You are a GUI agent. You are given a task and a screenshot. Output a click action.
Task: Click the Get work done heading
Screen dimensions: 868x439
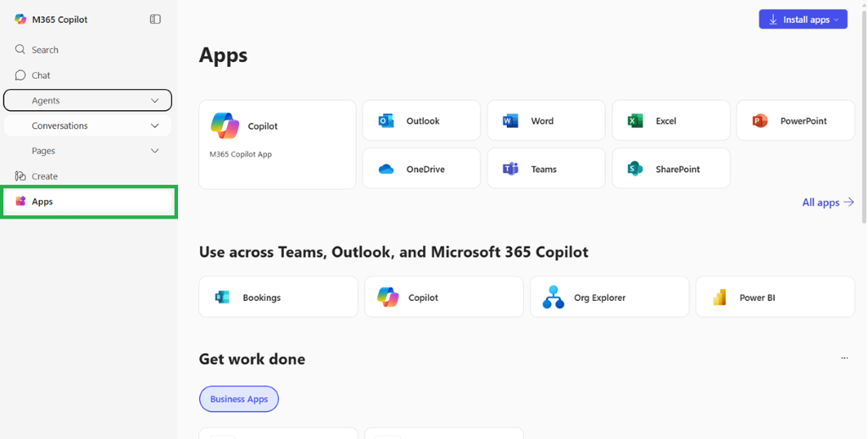click(252, 358)
